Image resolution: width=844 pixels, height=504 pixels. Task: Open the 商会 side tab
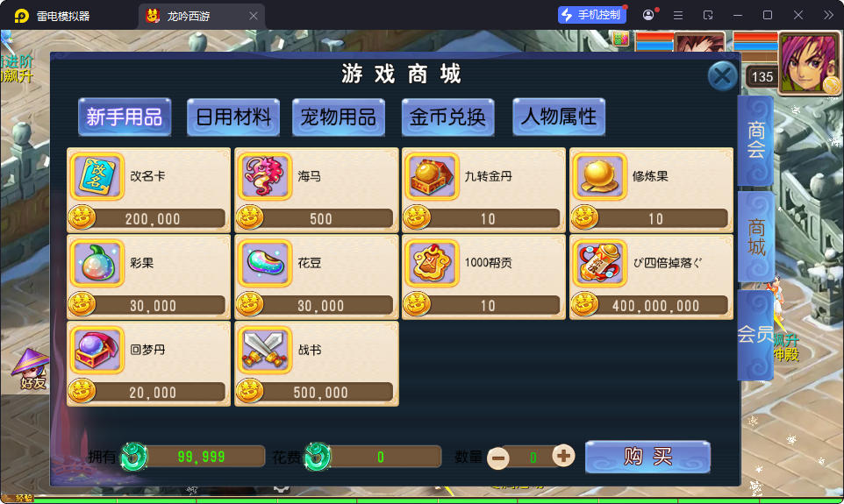(755, 141)
